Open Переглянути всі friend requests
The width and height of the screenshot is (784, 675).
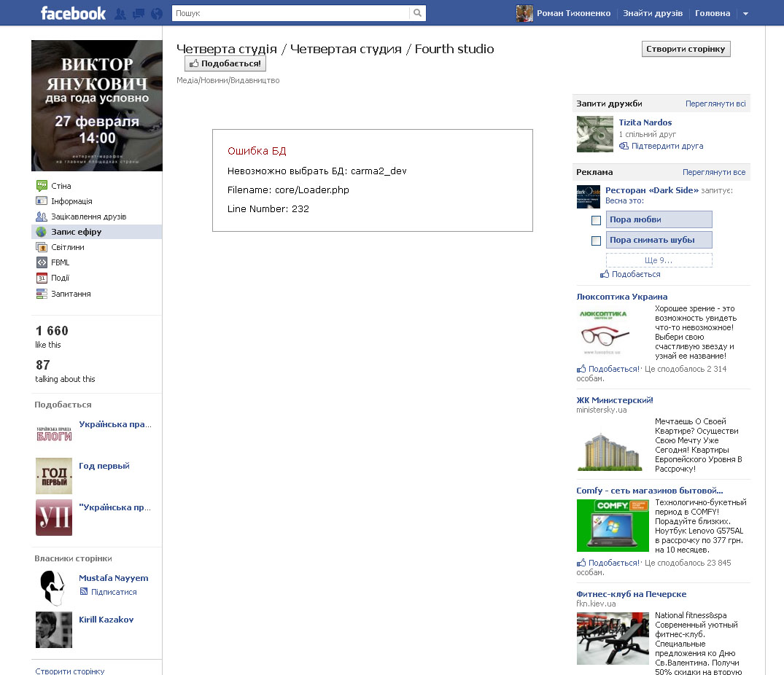tap(715, 104)
